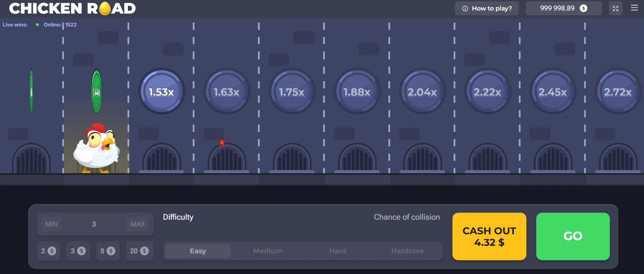Click the sewer grate under 2.22x

488,158
